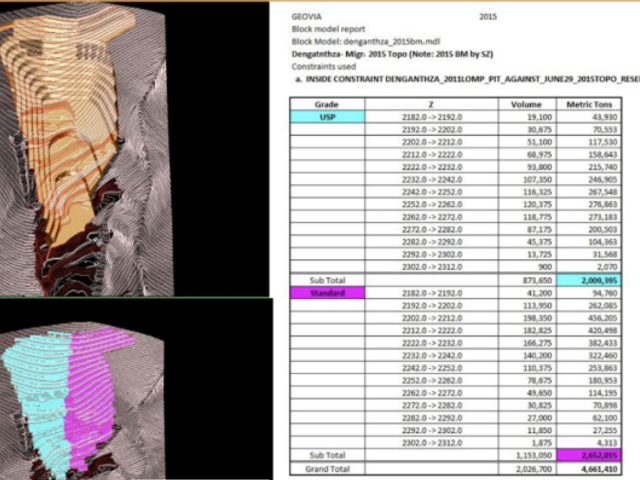Click the Block Model filename line

pyautogui.click(x=366, y=42)
